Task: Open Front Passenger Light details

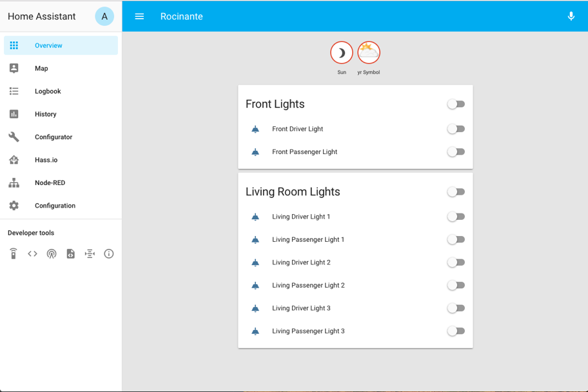Action: (304, 152)
